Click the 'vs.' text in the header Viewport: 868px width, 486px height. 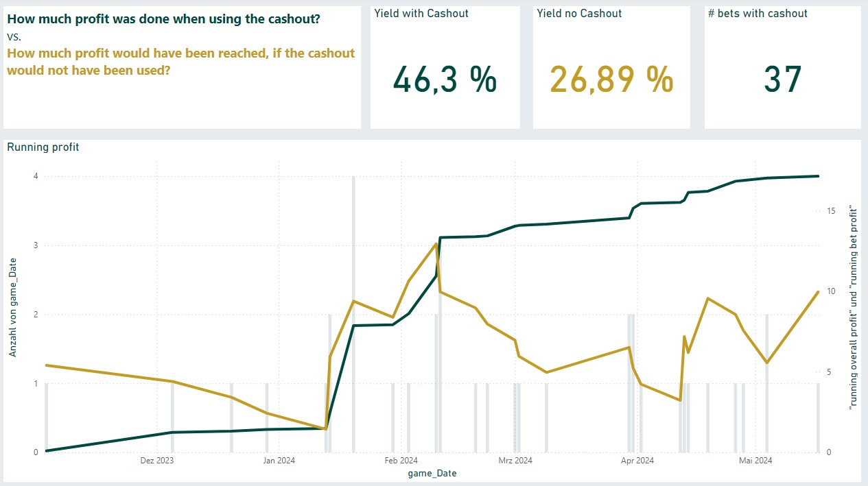14,36
